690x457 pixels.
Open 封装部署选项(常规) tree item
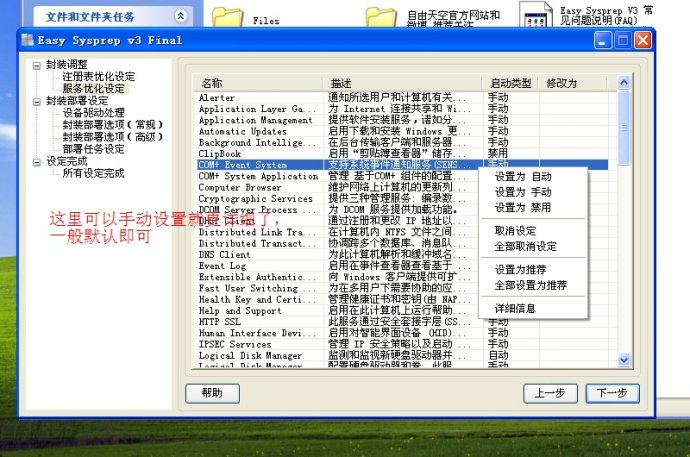tap(113, 124)
